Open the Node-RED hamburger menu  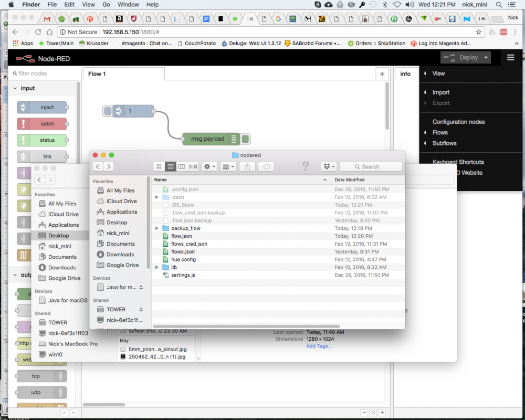(510, 58)
